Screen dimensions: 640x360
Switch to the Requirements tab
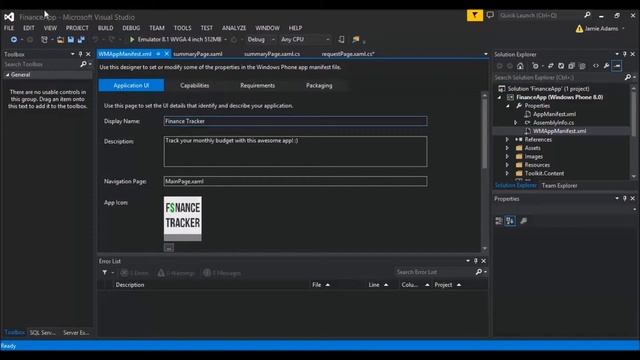[258, 85]
